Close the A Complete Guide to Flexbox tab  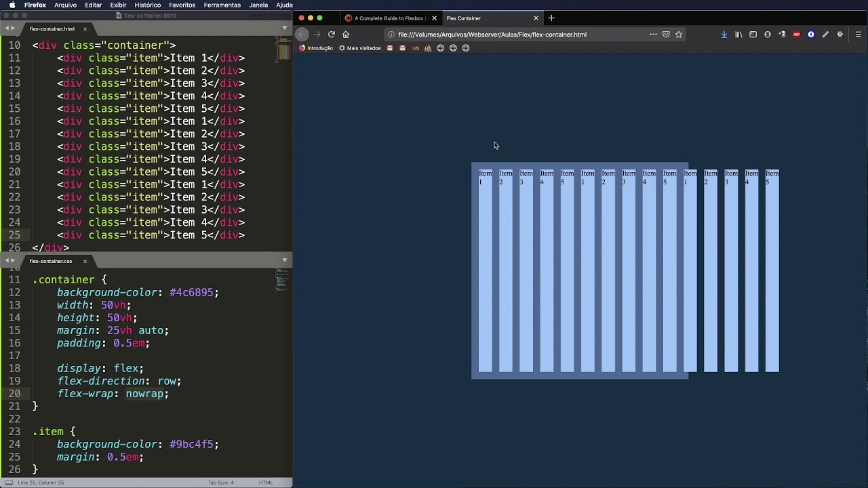click(434, 18)
